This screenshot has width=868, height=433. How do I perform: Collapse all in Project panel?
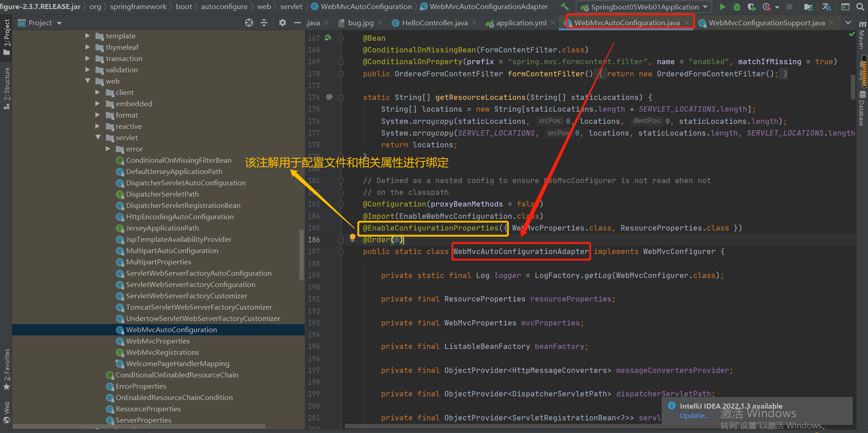pos(264,23)
